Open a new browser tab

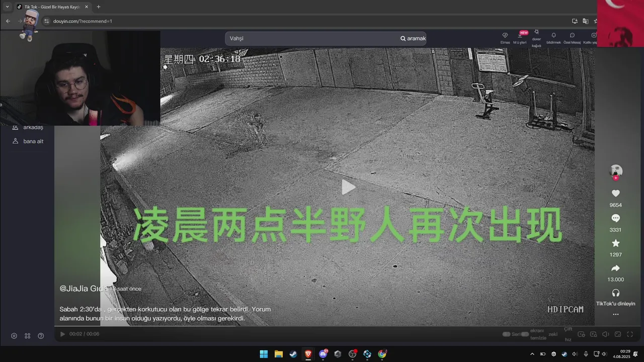click(98, 7)
